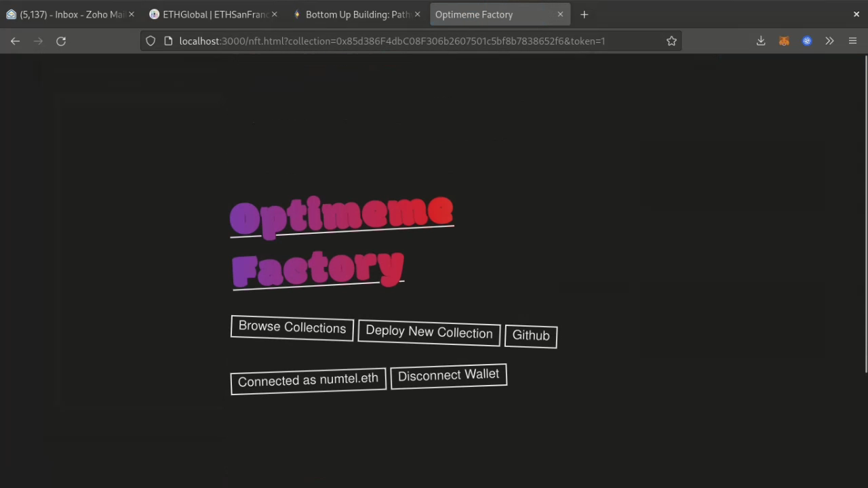Click the Optimeme heading text
This screenshot has height=488, width=868.
pyautogui.click(x=341, y=217)
